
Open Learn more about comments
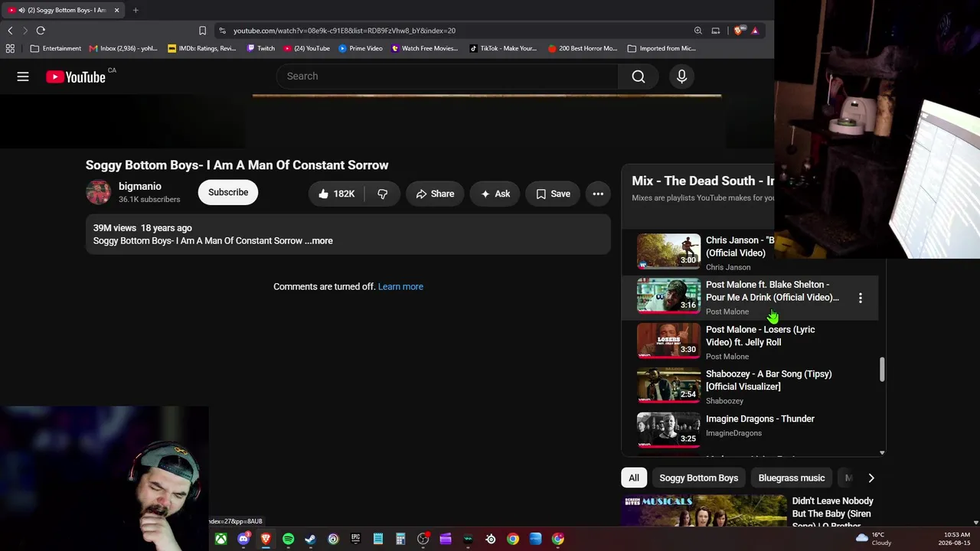(400, 286)
